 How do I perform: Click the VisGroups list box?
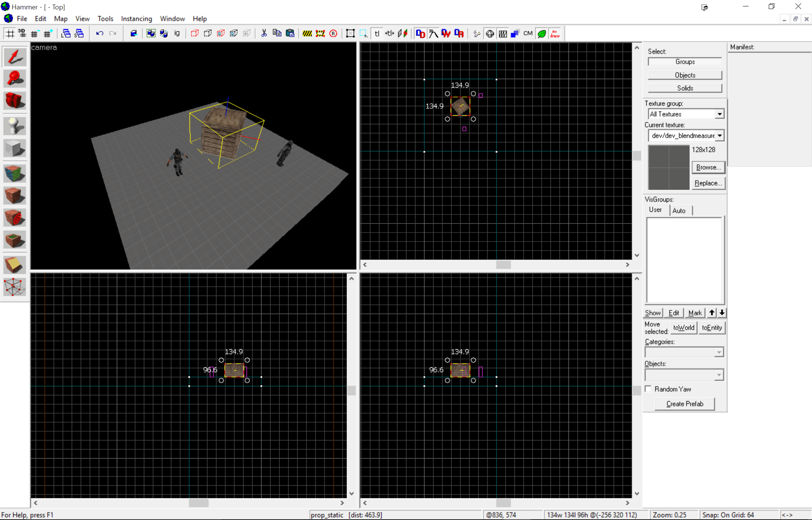tap(685, 260)
